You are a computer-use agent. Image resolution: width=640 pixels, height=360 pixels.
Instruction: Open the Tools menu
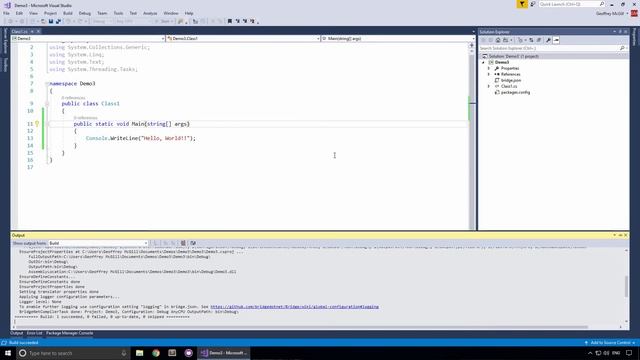118,13
